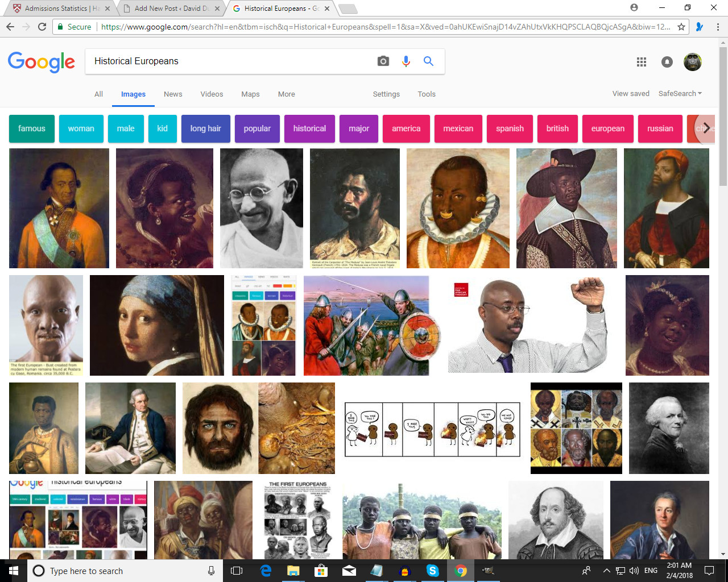The width and height of the screenshot is (728, 582).
Task: Click the page vertical scrollbar thumb
Action: tap(723, 117)
